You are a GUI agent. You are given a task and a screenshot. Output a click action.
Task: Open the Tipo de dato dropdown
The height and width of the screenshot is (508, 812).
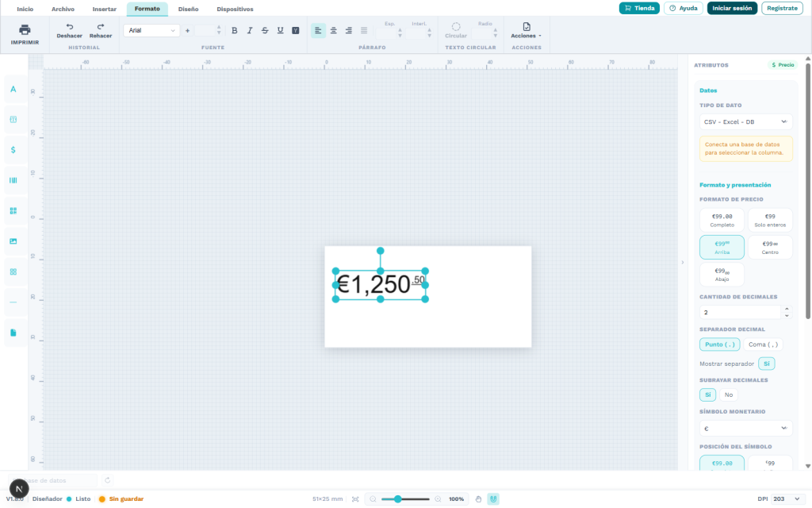[x=745, y=121]
